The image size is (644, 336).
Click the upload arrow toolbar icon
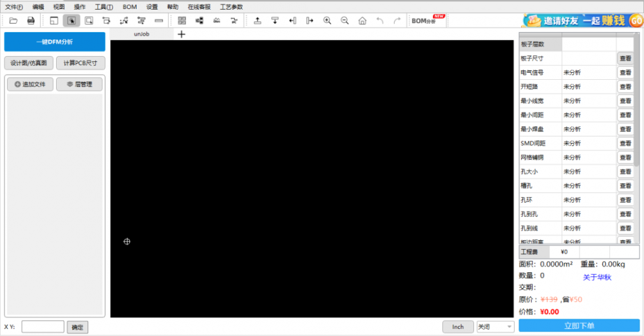258,21
